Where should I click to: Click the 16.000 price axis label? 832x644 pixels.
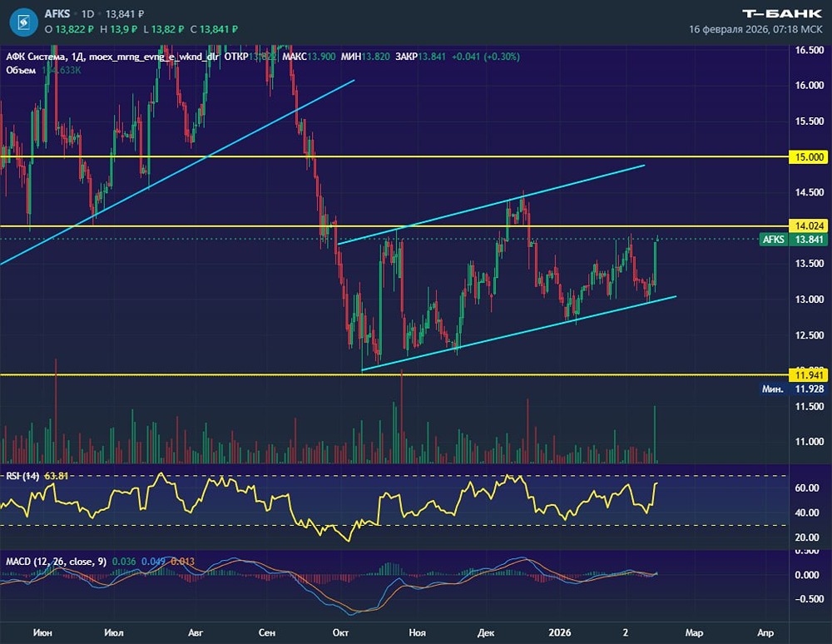pos(810,86)
